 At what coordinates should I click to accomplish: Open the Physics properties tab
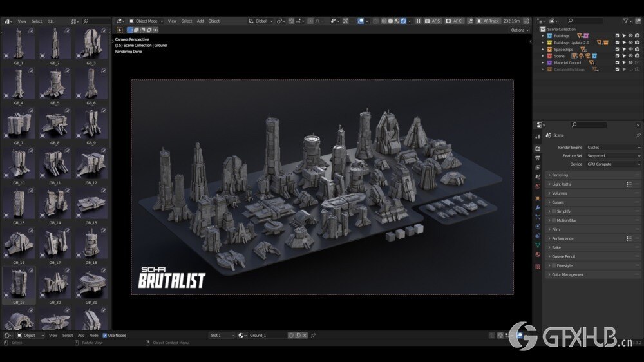538,226
